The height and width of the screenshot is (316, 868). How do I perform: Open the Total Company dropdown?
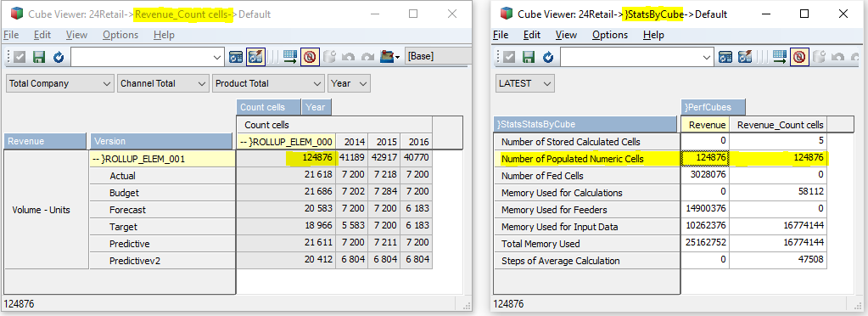pyautogui.click(x=60, y=83)
